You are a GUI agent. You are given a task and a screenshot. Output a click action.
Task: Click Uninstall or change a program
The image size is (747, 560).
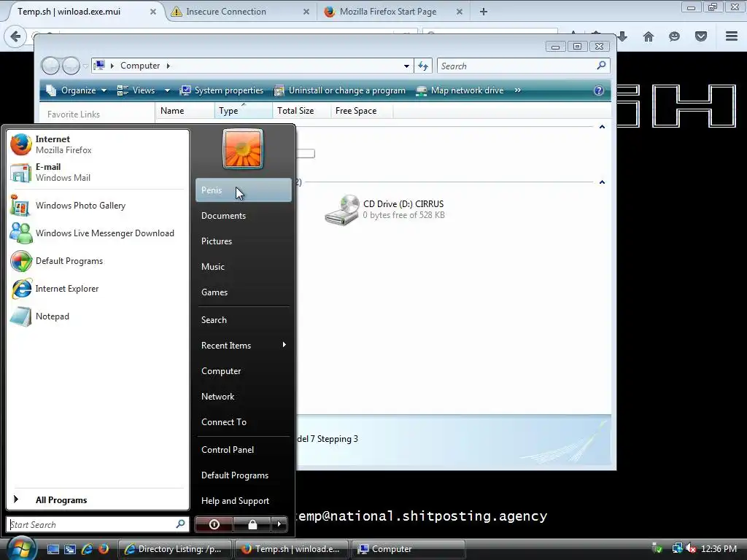(340, 90)
